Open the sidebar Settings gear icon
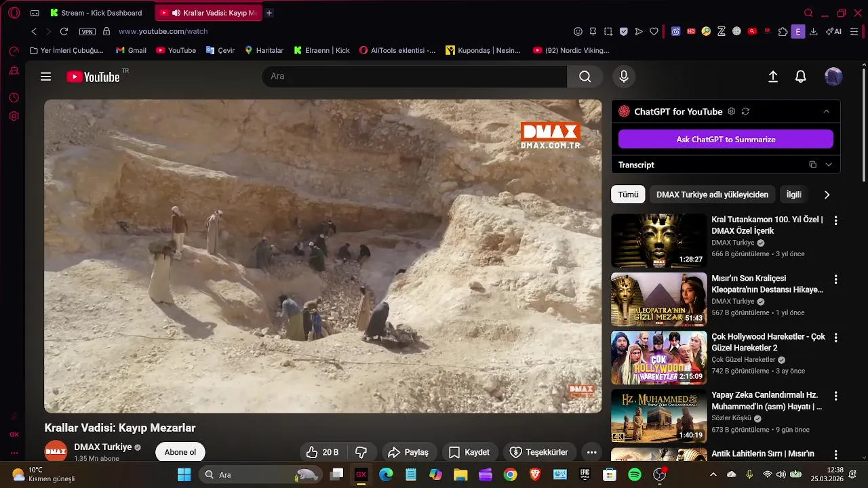Viewport: 868px width, 488px height. click(x=14, y=116)
